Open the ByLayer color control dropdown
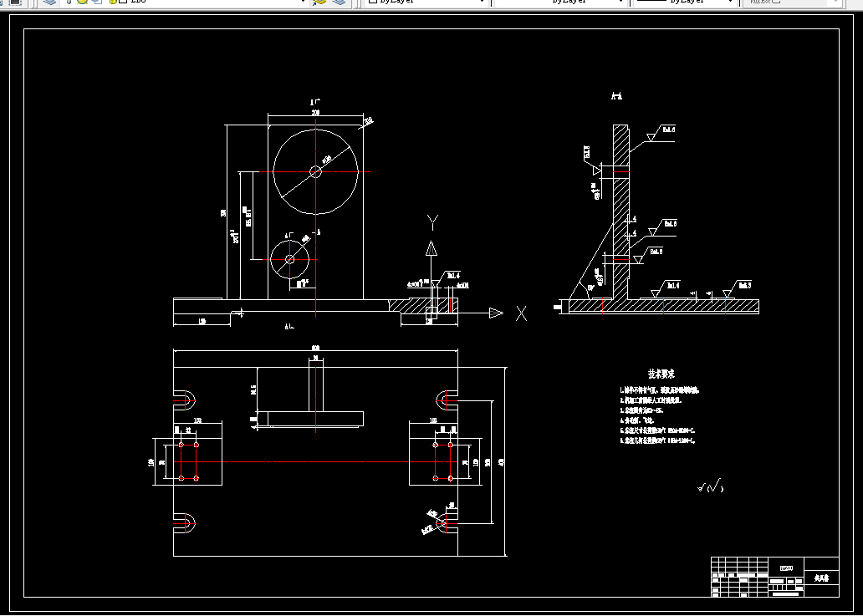 tap(427, 2)
